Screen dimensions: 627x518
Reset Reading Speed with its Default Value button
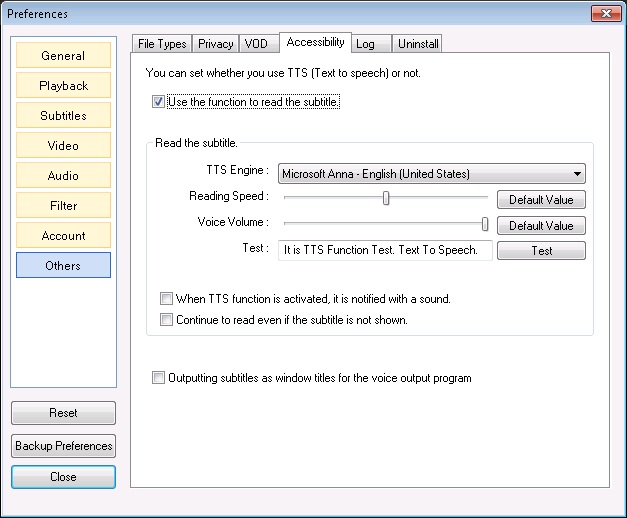(541, 199)
